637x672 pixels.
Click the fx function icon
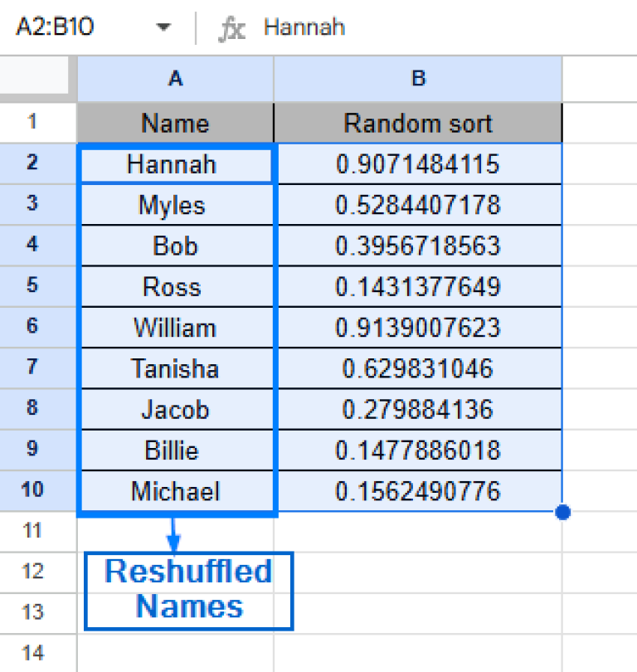[x=231, y=28]
